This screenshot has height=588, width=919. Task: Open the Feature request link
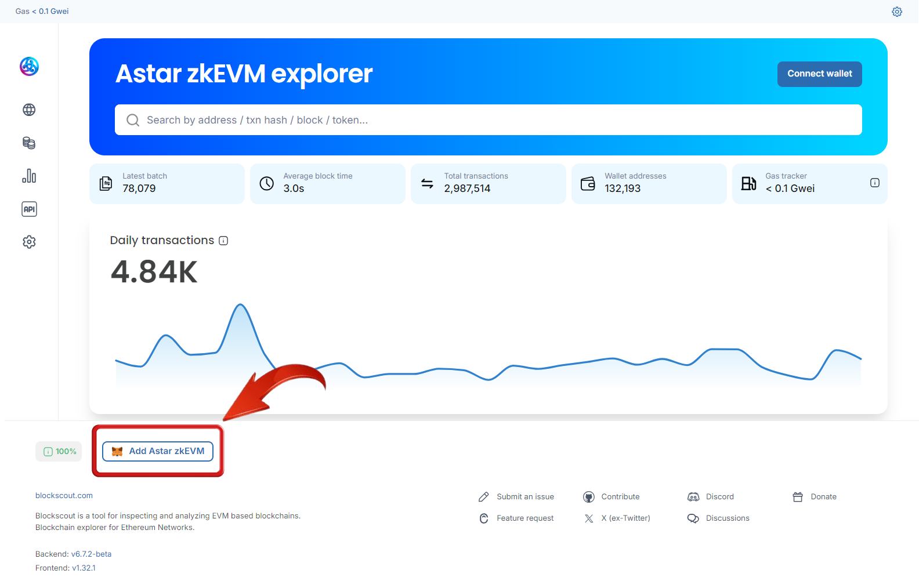(525, 518)
